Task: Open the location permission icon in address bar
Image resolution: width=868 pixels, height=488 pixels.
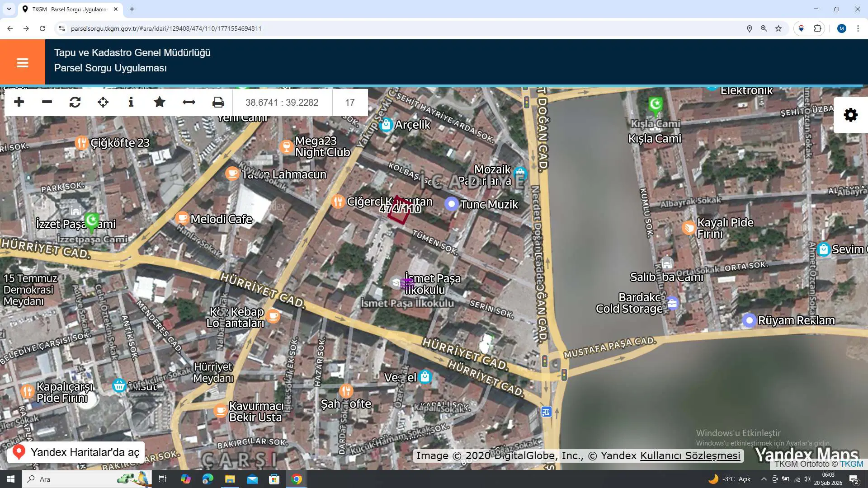Action: (x=750, y=28)
